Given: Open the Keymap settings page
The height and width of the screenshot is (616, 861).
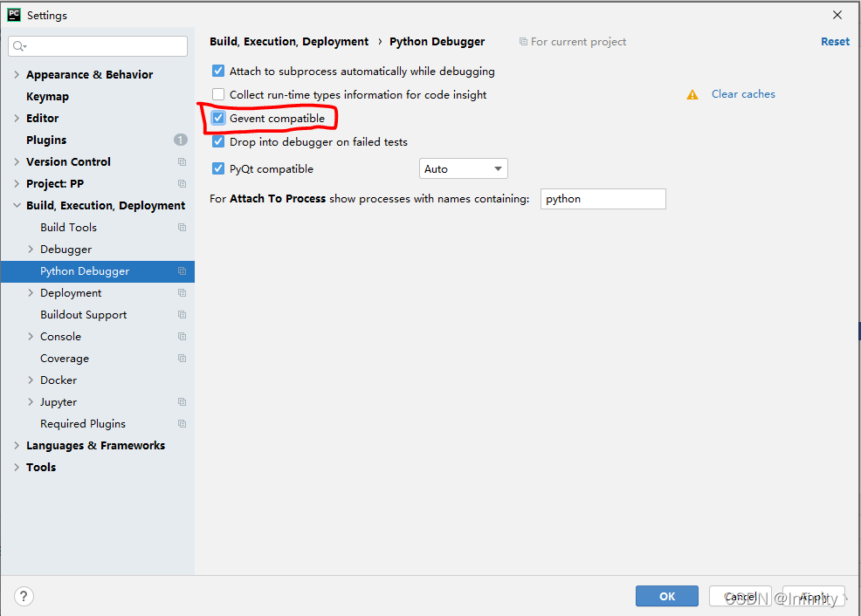Looking at the screenshot, I should 48,97.
